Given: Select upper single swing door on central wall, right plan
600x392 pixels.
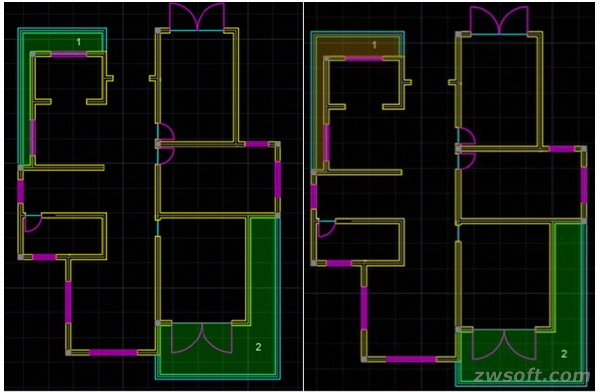Looking at the screenshot, I should pos(466,136).
